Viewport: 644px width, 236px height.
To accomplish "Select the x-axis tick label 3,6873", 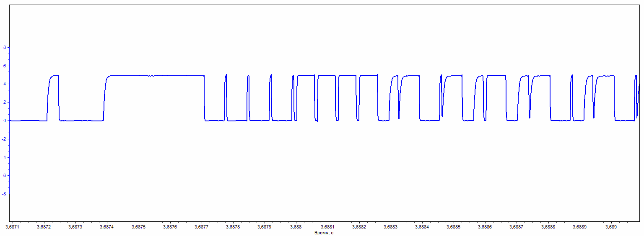I will [x=75, y=227].
